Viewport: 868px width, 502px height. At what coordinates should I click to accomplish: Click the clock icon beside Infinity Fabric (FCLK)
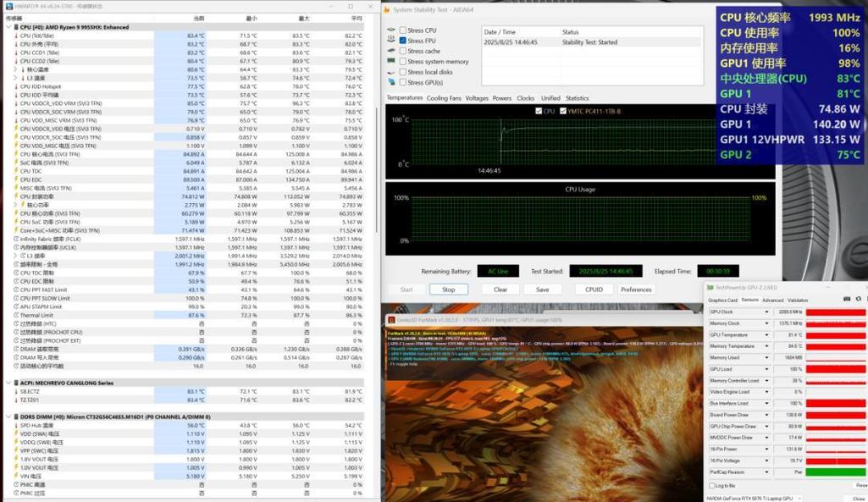(x=16, y=239)
